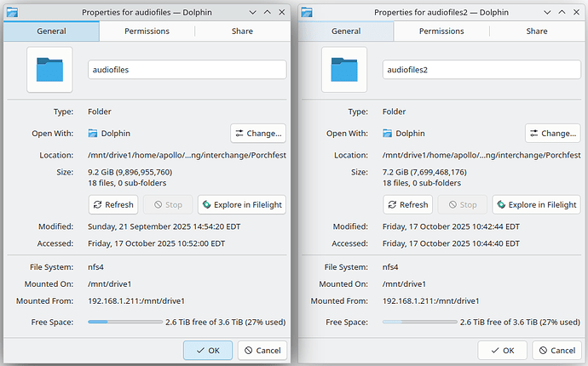The width and height of the screenshot is (588, 366).
Task: Refresh the folder size in audiofiles dialog
Action: 114,204
